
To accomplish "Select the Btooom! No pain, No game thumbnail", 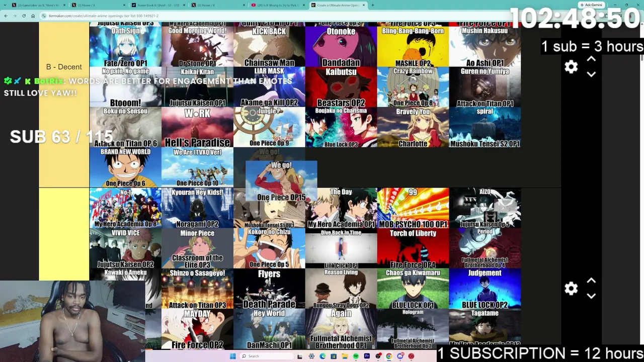I will [125, 87].
